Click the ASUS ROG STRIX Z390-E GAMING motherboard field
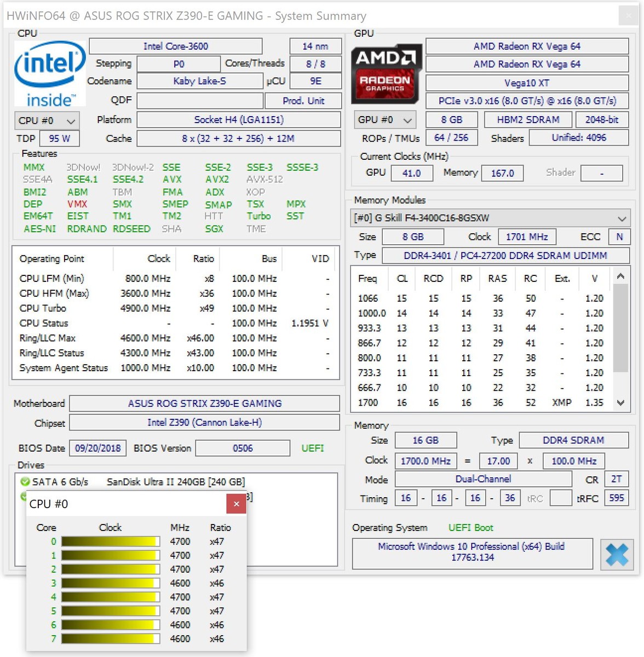 [x=205, y=404]
